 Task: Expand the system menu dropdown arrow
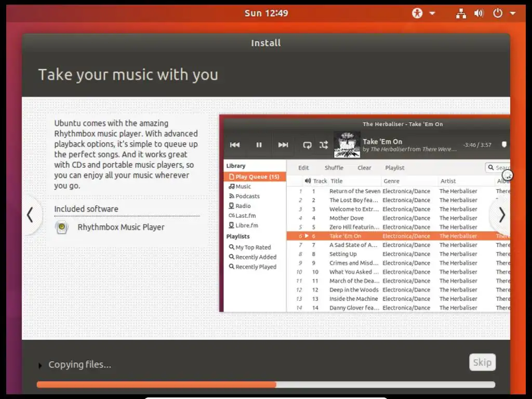pyautogui.click(x=513, y=13)
